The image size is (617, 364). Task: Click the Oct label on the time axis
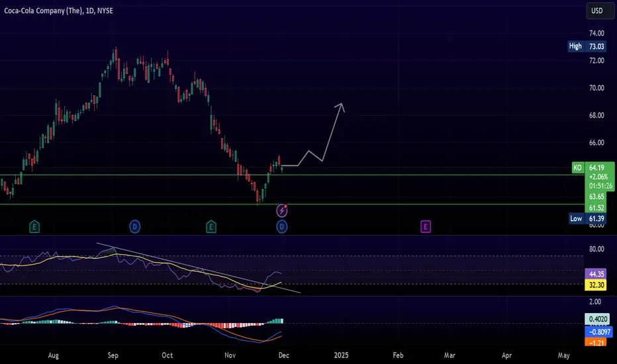point(167,355)
